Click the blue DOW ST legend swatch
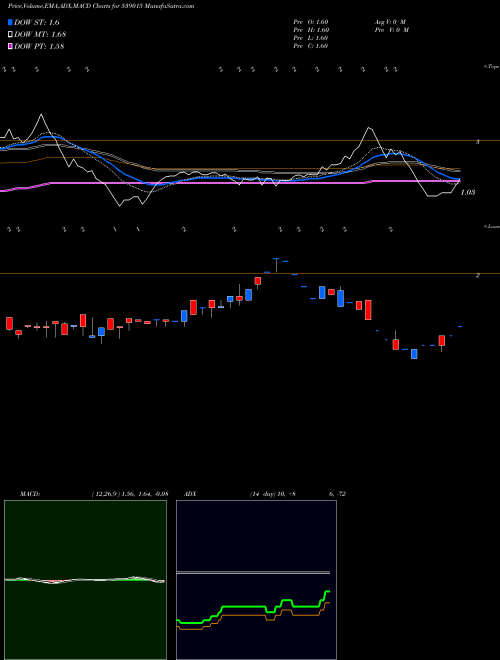The height and width of the screenshot is (660, 500). coord(10,22)
